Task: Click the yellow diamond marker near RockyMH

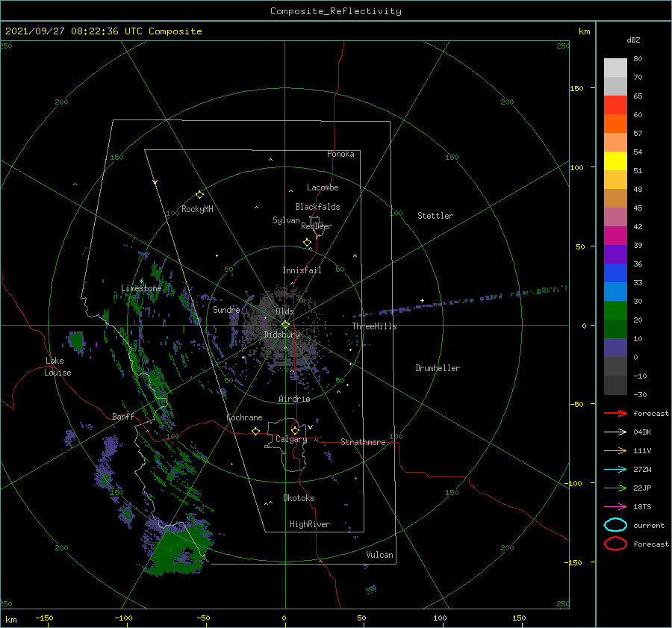Action: click(x=199, y=195)
